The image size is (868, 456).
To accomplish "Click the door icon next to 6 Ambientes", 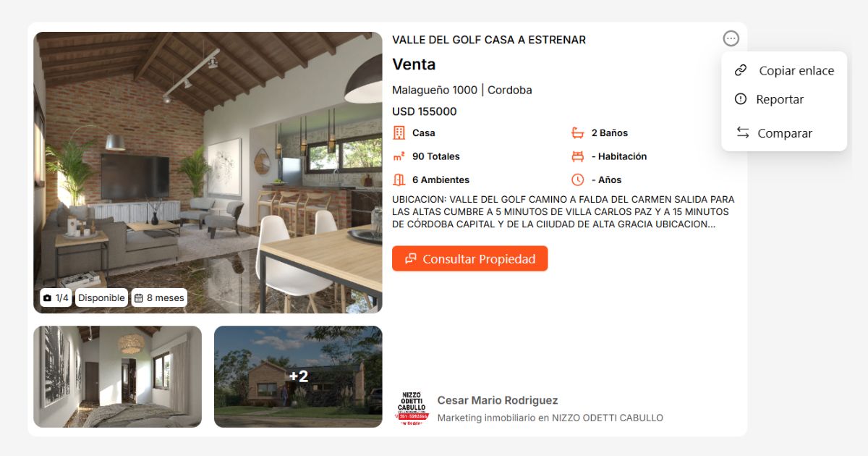I will coord(399,180).
